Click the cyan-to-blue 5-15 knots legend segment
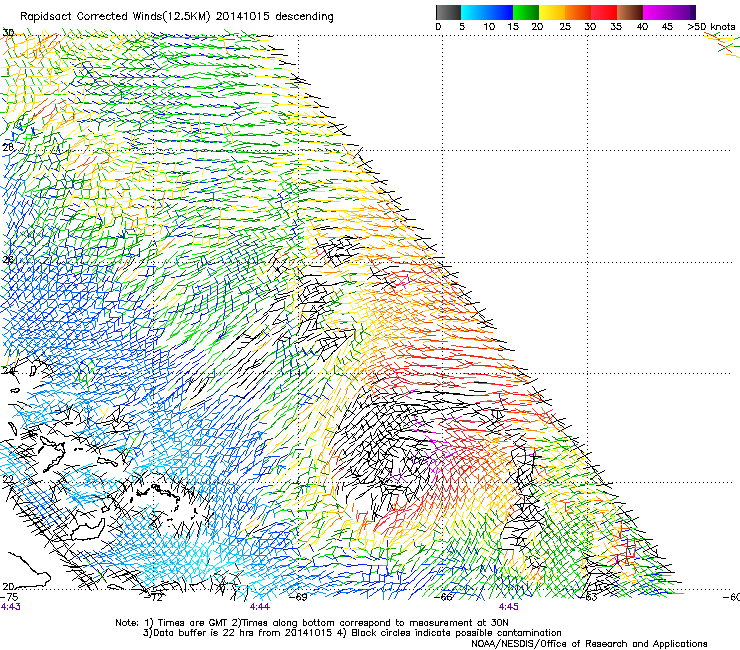Image resolution: width=740 pixels, height=650 pixels. coord(487,12)
